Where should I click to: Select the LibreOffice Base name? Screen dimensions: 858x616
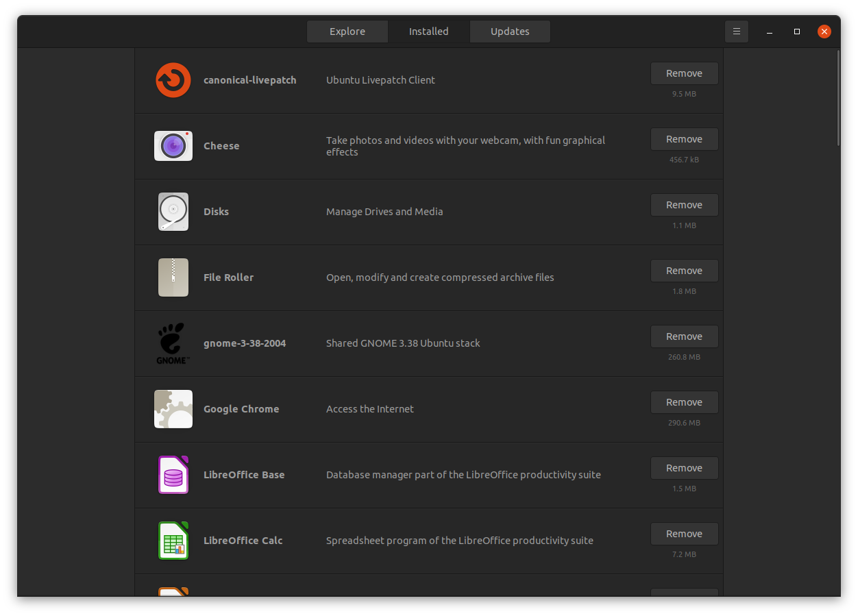(x=244, y=475)
